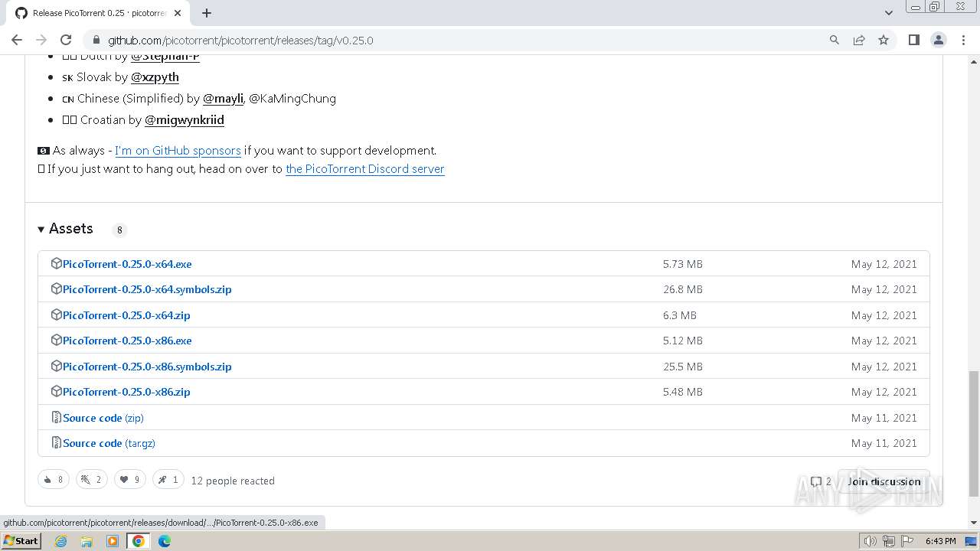View site information lock icon
This screenshot has height=551, width=980.
click(x=96, y=40)
